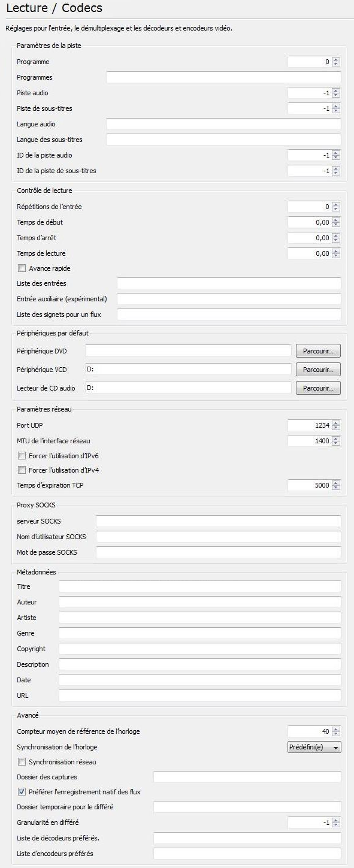Click the serveur SOCKS input field

219,521
